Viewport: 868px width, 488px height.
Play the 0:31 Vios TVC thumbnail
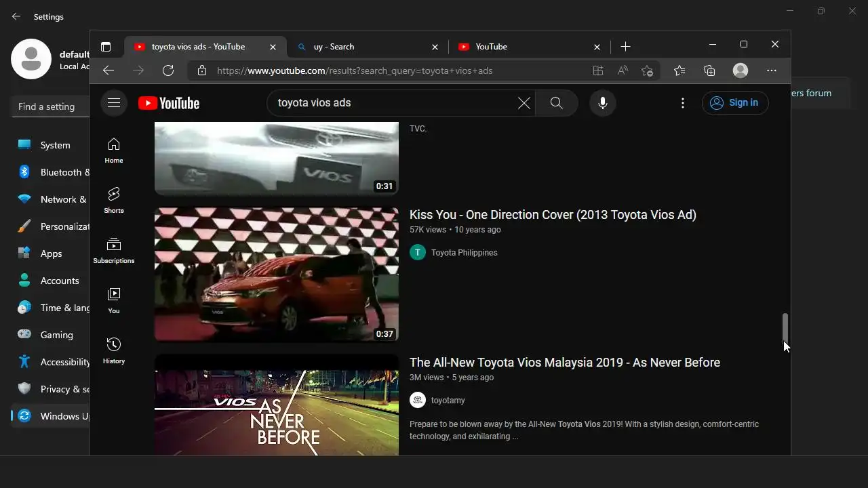pyautogui.click(x=277, y=159)
